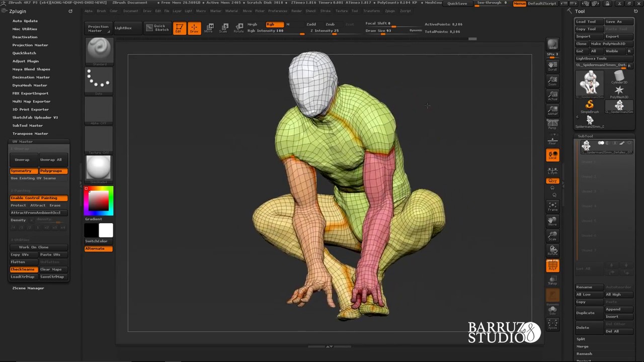Click the Frame icon in right shelf
The image size is (644, 362).
(x=552, y=206)
